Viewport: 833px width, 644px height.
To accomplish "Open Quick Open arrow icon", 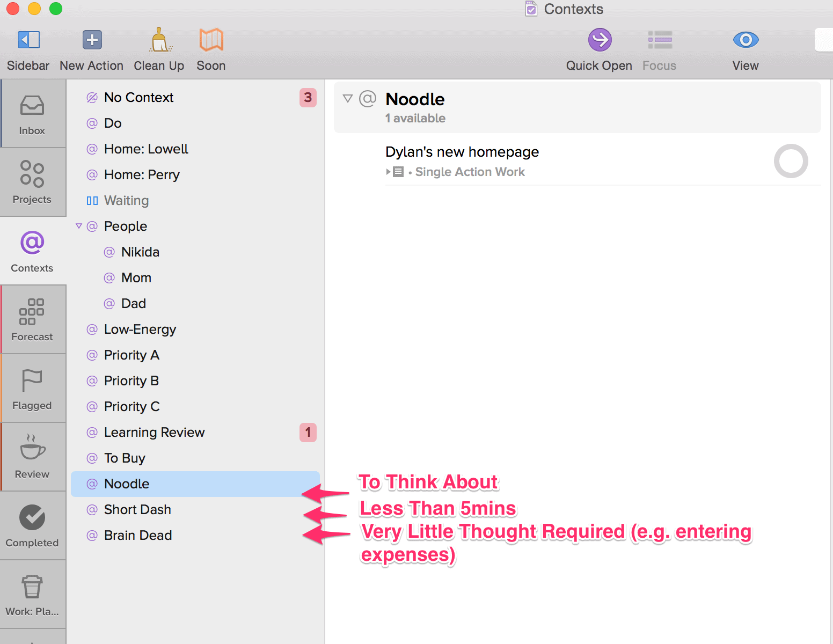I will (x=600, y=40).
